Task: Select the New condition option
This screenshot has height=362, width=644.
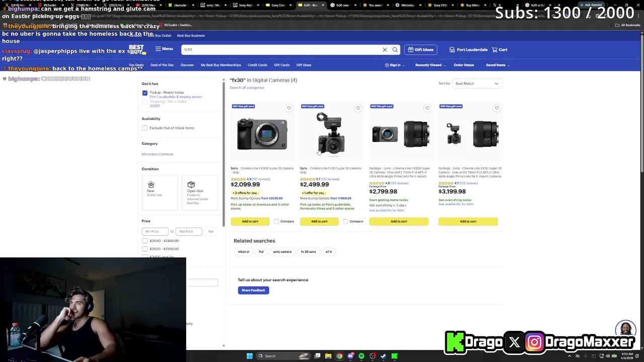Action: (159, 193)
